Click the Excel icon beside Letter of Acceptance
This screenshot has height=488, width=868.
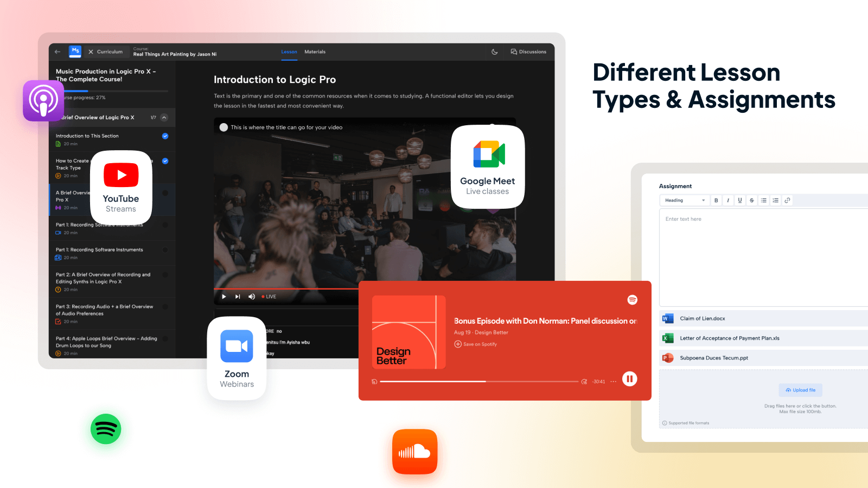(668, 338)
